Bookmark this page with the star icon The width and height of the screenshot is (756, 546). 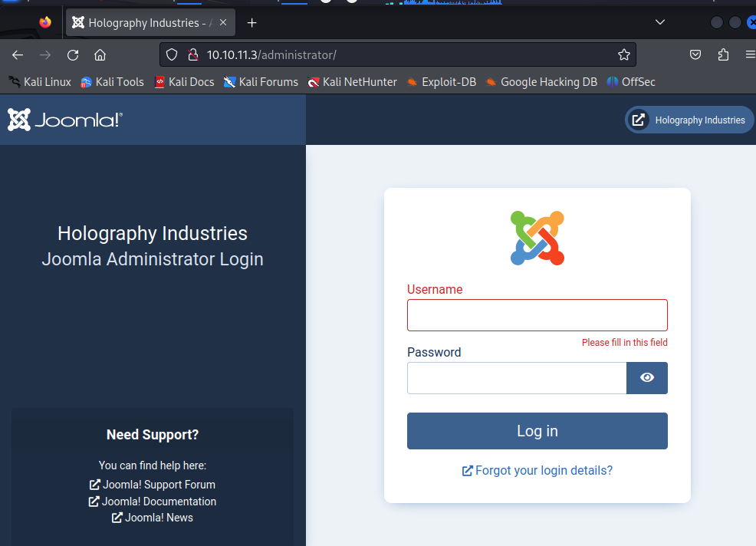pos(624,54)
